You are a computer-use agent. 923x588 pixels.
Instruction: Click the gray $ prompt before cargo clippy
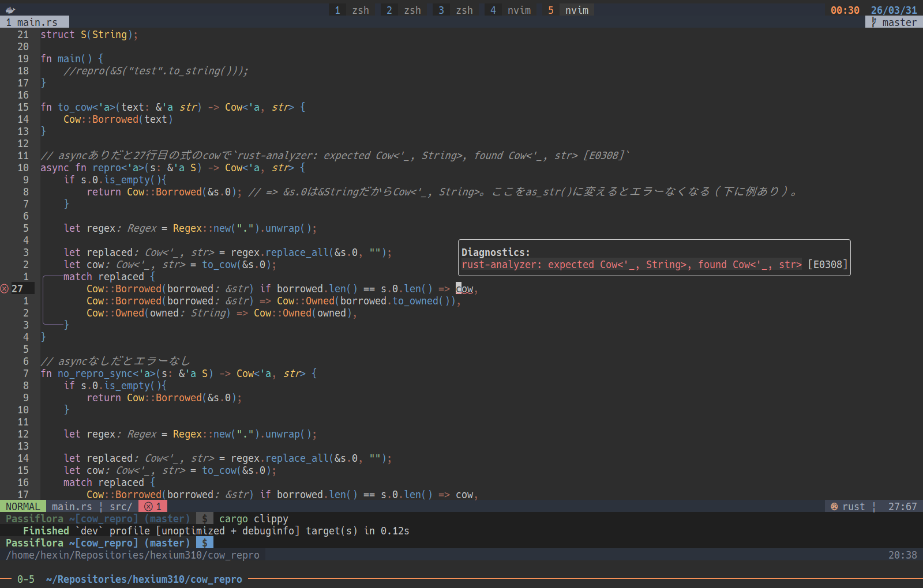pyautogui.click(x=204, y=519)
